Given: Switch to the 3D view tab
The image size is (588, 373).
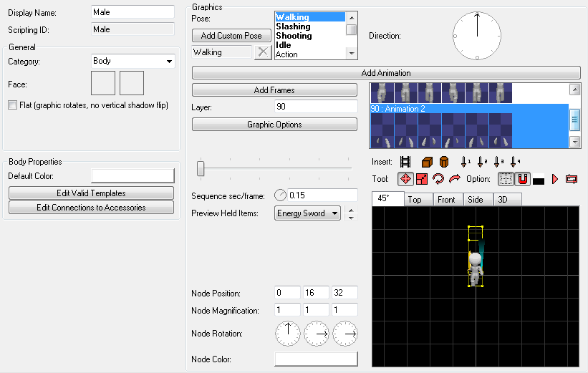Looking at the screenshot, I should click(x=503, y=200).
